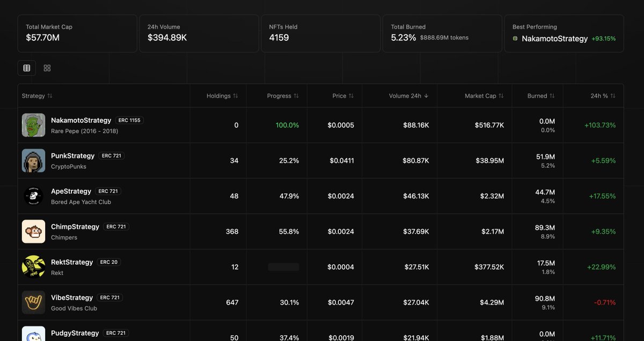The height and width of the screenshot is (341, 644).
Task: Open RektStrategy yellow logo
Action: point(33,266)
